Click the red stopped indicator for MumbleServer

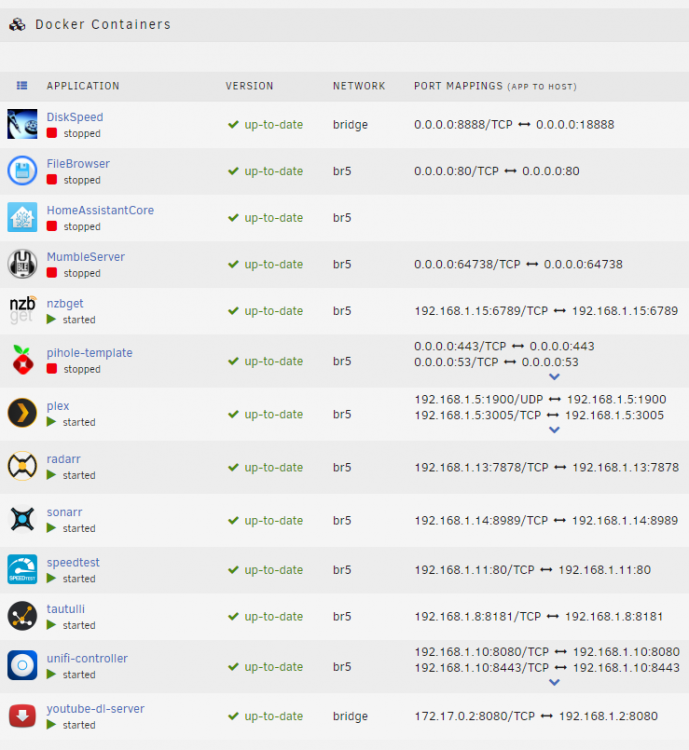tap(52, 273)
